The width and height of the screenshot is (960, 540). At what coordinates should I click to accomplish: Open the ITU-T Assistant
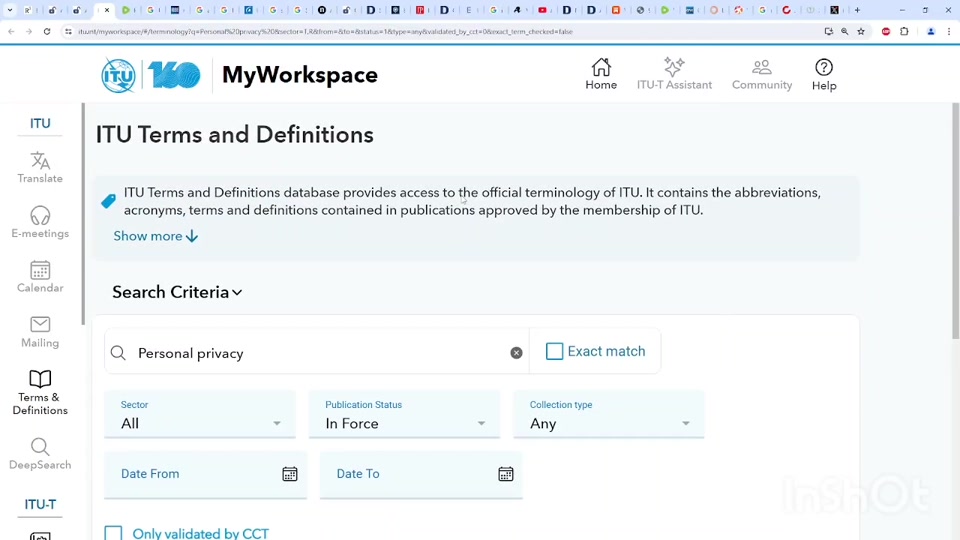pyautogui.click(x=674, y=74)
